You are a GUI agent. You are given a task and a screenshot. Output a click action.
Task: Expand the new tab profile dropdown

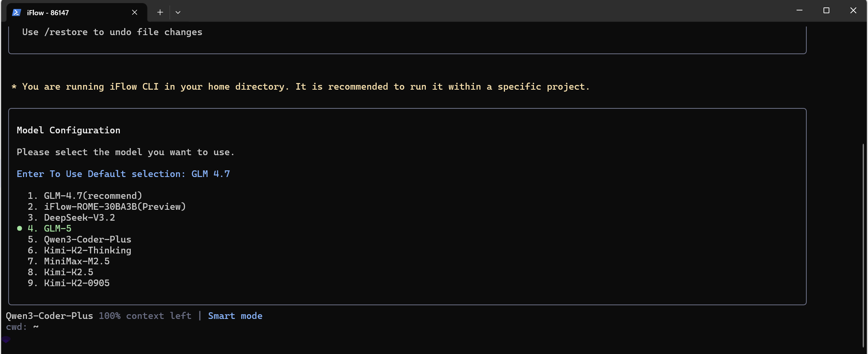[178, 12]
